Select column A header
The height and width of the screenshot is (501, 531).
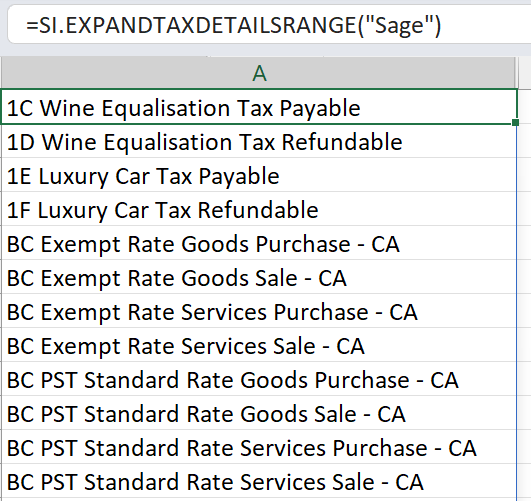click(259, 73)
